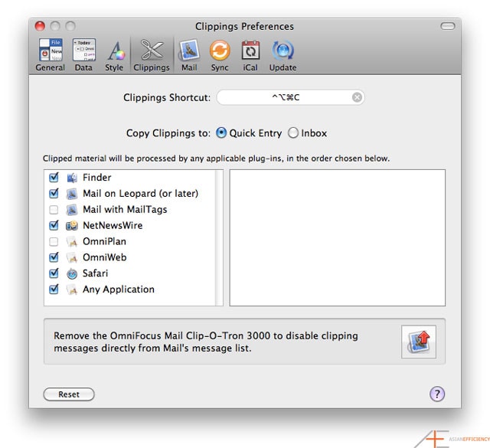490x448 pixels.
Task: Uncheck Mail on Leopard (or later) checkbox
Action: 54,194
